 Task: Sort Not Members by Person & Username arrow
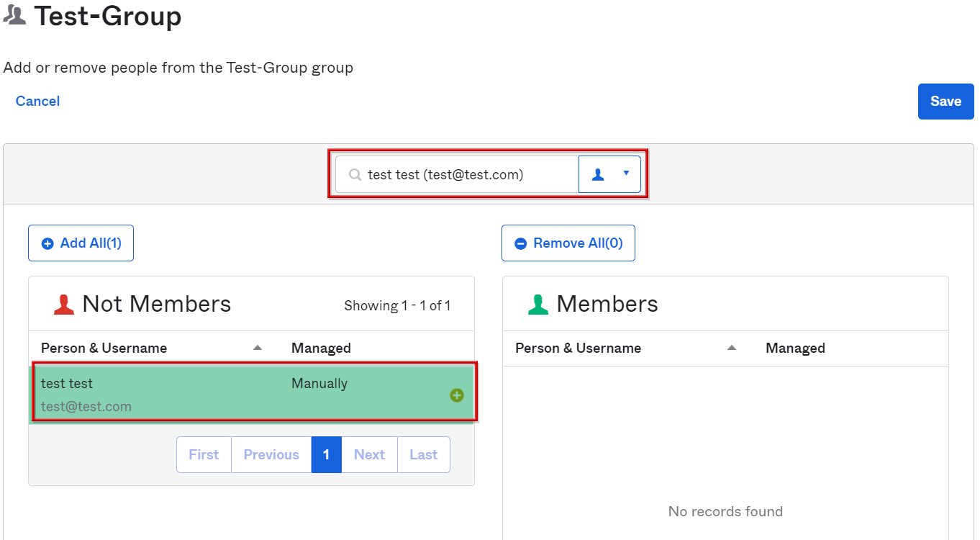pos(258,348)
